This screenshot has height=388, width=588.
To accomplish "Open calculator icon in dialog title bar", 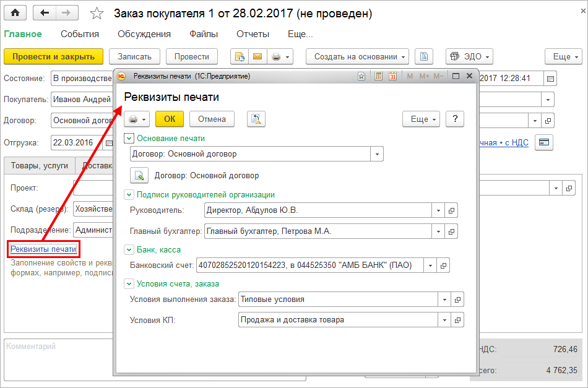I will pos(378,77).
